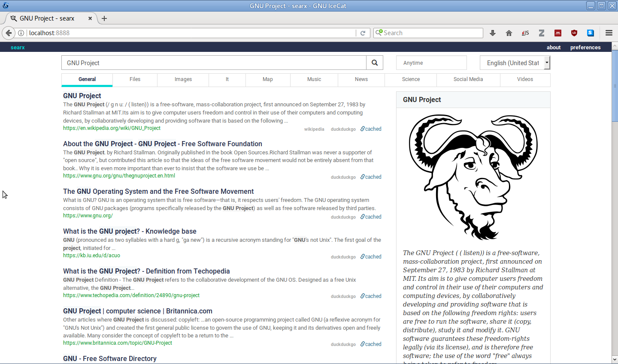
Task: Go to the browser home page
Action: [509, 33]
